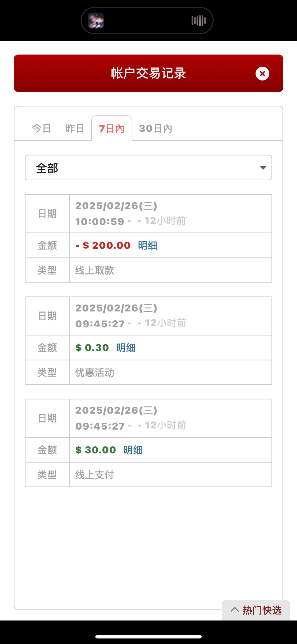This screenshot has height=644, width=297.
Task: Tap the audio waveform icon in Dynamic Island
Action: coord(199,21)
